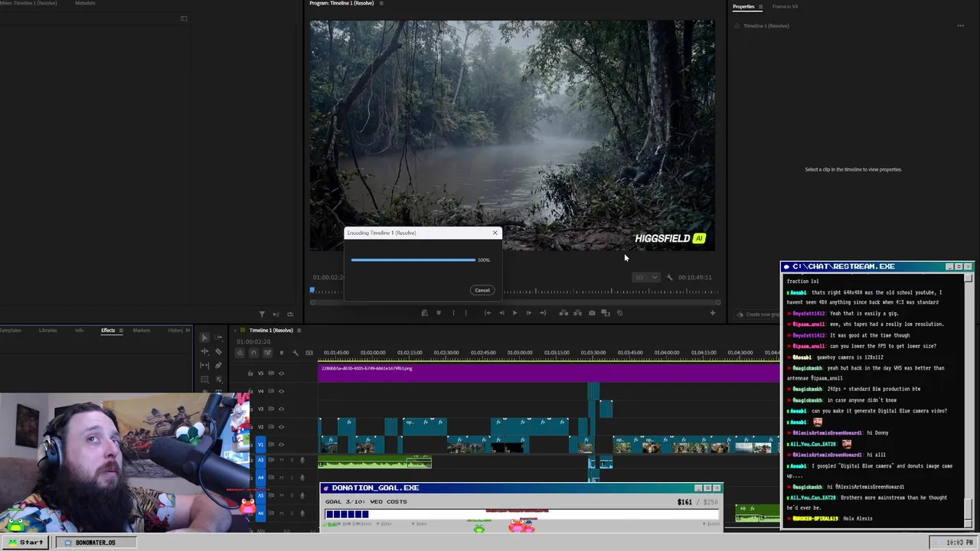Mute audio track A3

tap(281, 460)
